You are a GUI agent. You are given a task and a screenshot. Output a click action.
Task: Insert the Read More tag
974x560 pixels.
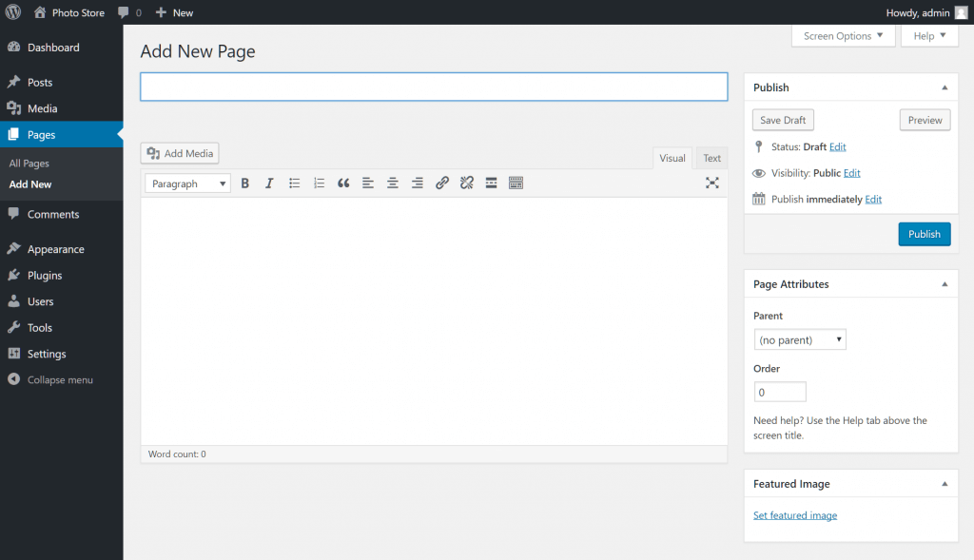pyautogui.click(x=491, y=183)
